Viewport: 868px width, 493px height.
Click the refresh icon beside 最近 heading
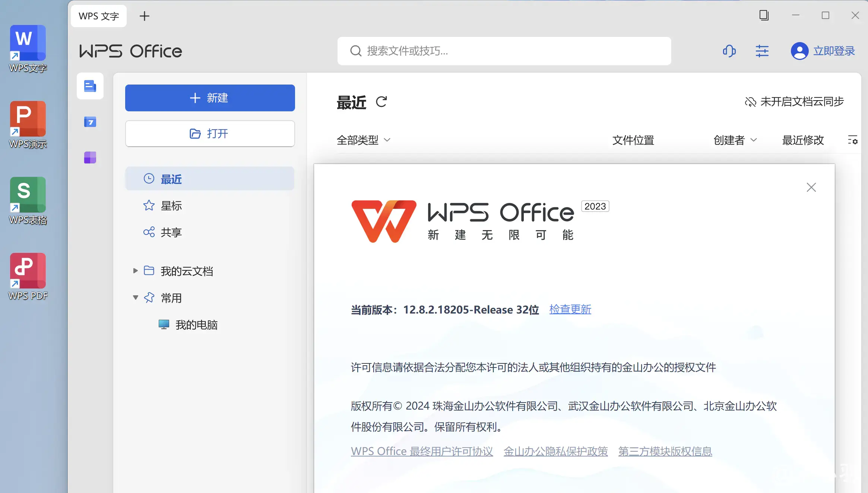(381, 102)
